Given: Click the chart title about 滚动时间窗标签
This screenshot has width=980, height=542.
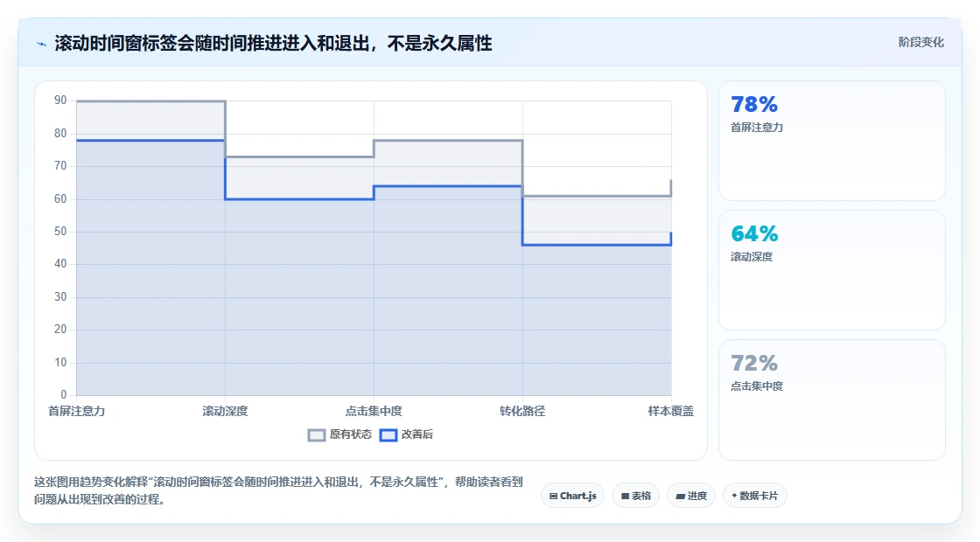Looking at the screenshot, I should (273, 44).
